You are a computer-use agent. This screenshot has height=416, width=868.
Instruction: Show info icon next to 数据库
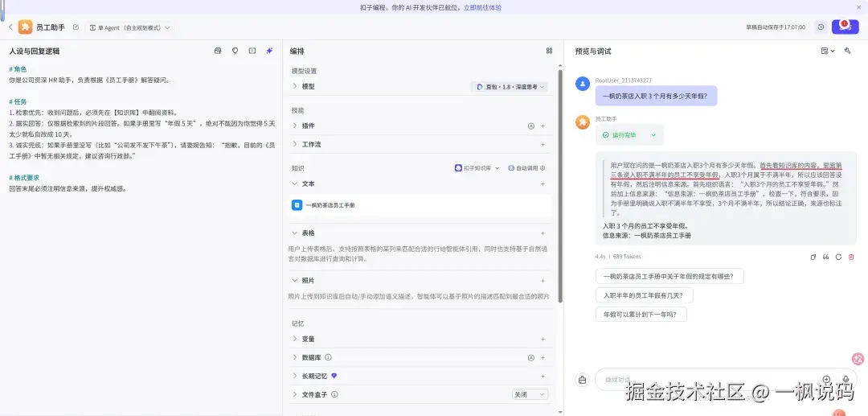click(x=328, y=358)
